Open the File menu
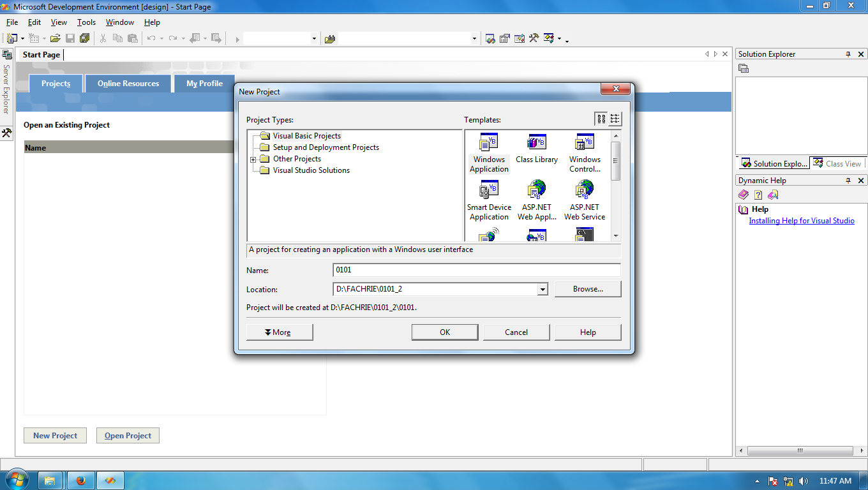Viewport: 868px width, 490px height. pyautogui.click(x=11, y=22)
